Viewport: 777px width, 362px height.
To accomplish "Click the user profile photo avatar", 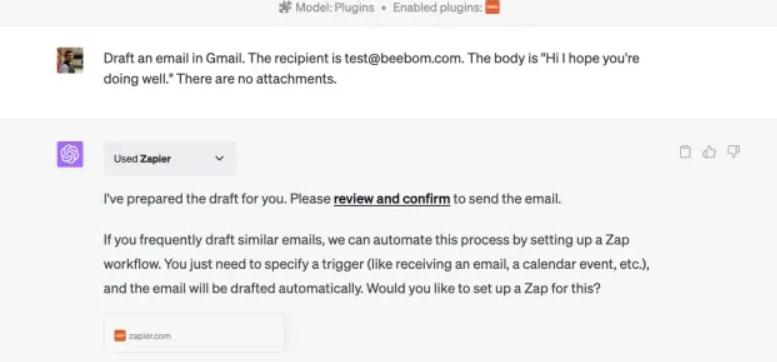I will [70, 60].
